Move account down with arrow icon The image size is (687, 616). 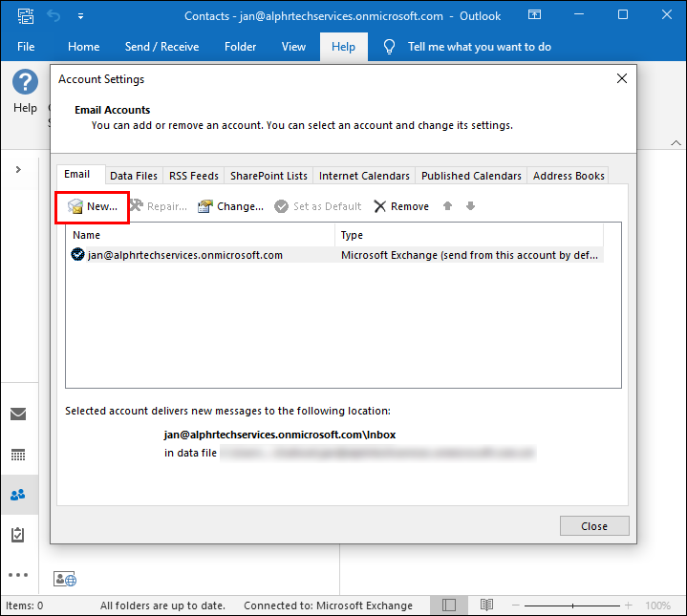(x=470, y=205)
